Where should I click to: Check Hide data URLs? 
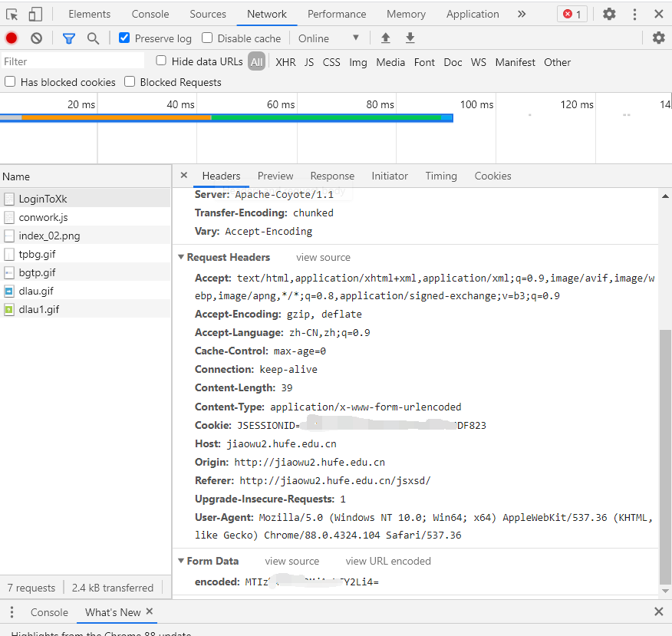[x=161, y=61]
